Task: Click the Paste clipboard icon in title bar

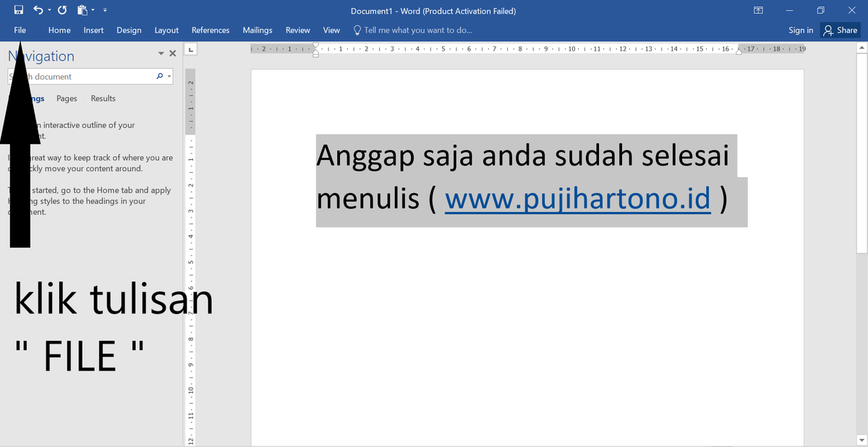Action: (82, 11)
